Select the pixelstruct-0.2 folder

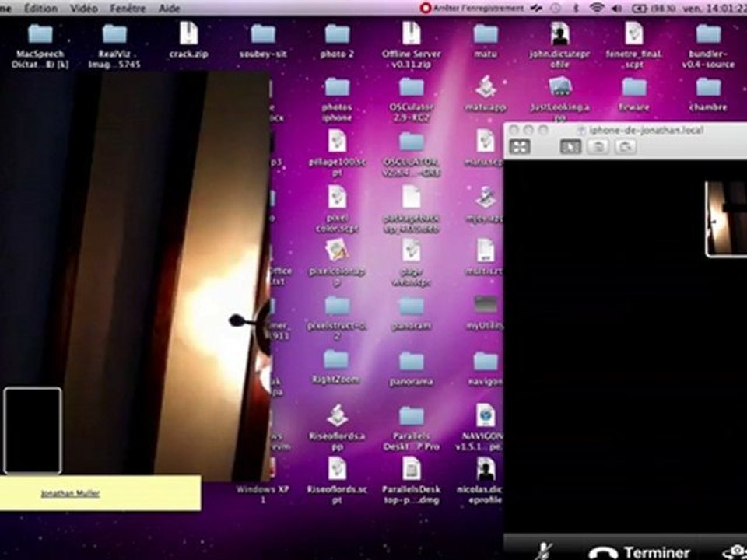[x=337, y=317]
